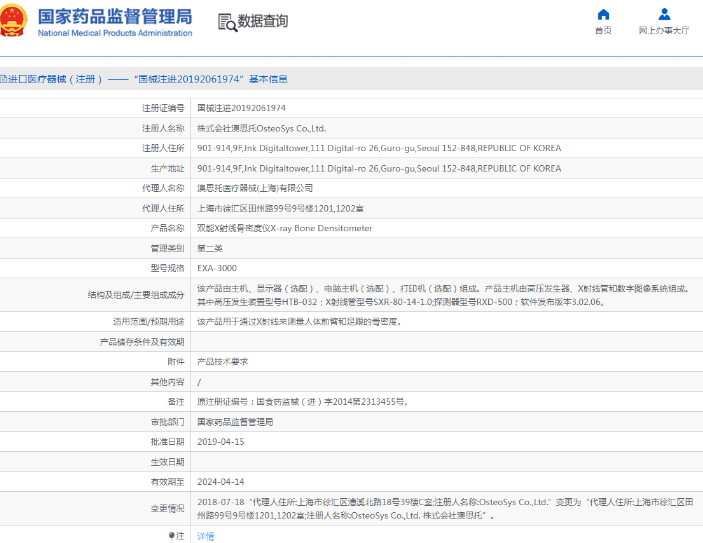Click the NMPA national emblem logo

click(x=13, y=21)
